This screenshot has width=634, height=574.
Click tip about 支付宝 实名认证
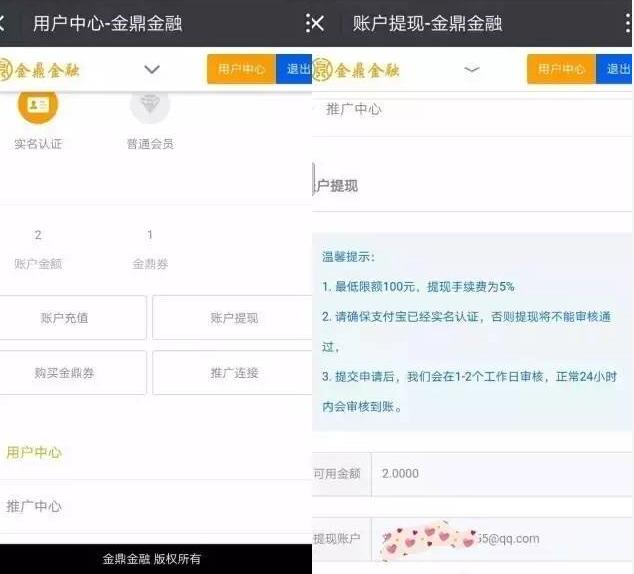(467, 331)
